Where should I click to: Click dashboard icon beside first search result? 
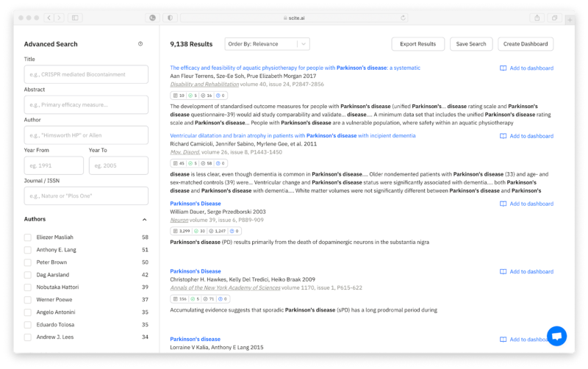coord(503,68)
